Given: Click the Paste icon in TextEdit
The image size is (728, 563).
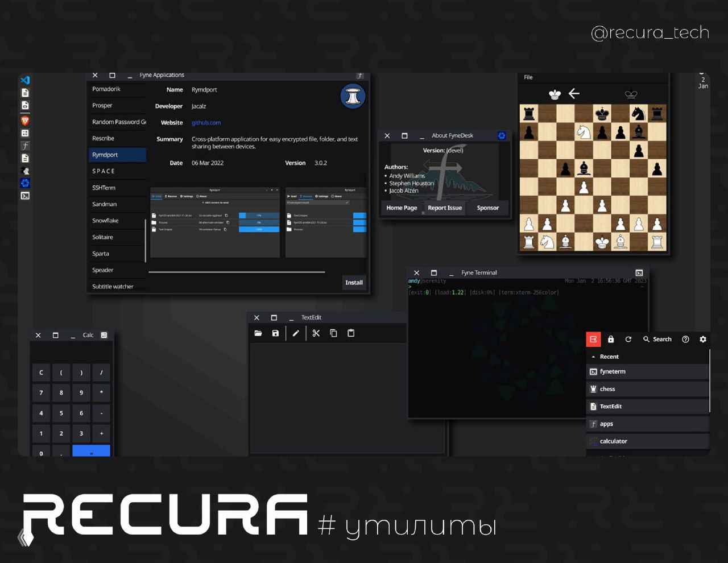Looking at the screenshot, I should point(351,333).
